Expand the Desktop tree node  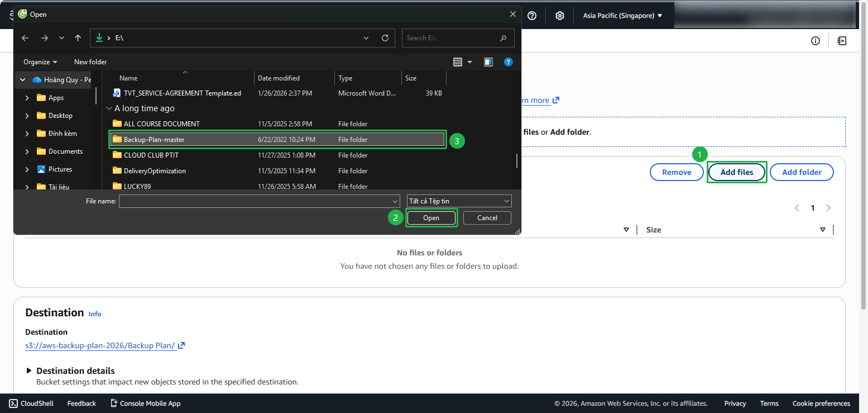[x=27, y=116]
